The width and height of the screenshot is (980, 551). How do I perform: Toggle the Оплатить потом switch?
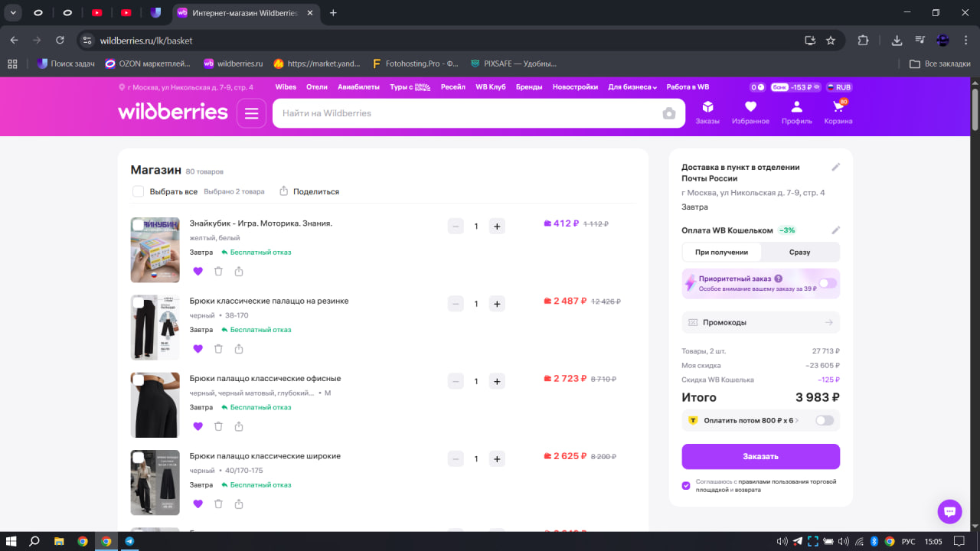point(825,420)
